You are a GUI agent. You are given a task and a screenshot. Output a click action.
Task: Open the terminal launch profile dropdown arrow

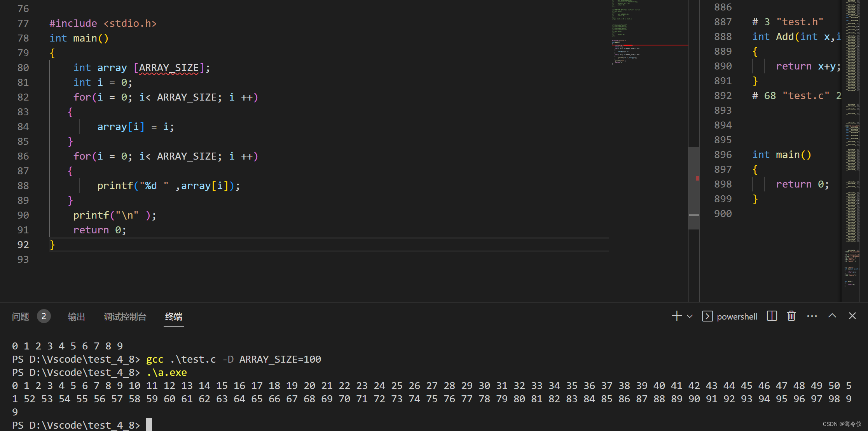(690, 316)
